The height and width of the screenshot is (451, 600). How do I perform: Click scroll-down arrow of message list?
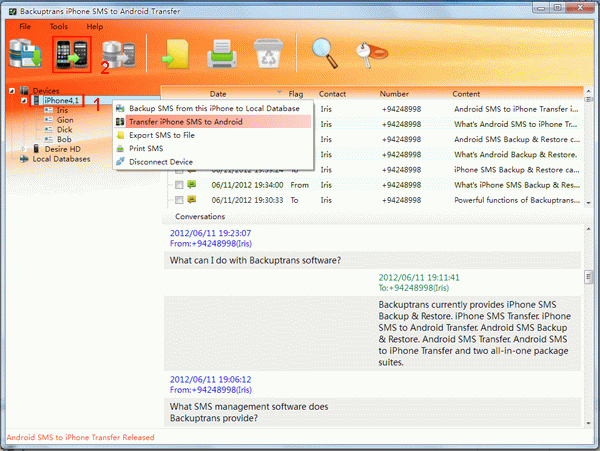point(589,204)
